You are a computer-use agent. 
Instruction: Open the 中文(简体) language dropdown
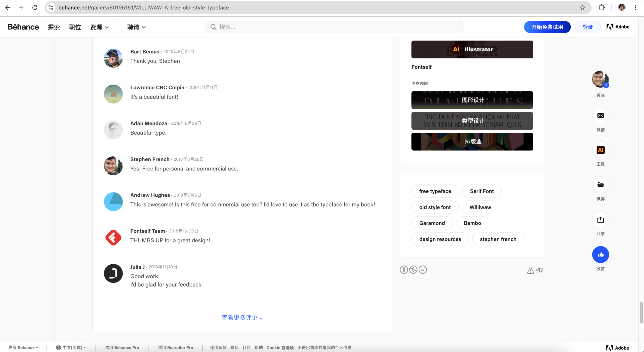coord(71,347)
